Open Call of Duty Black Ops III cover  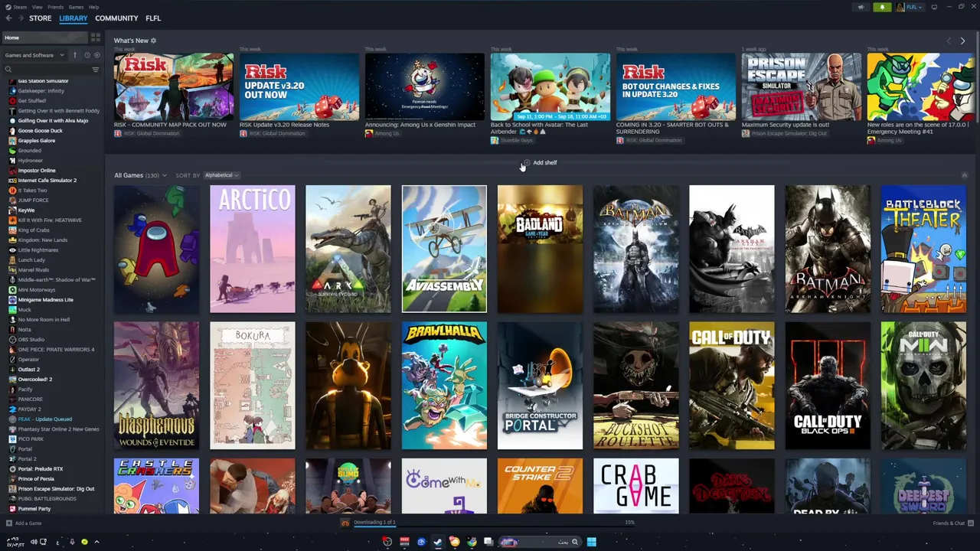pyautogui.click(x=828, y=386)
